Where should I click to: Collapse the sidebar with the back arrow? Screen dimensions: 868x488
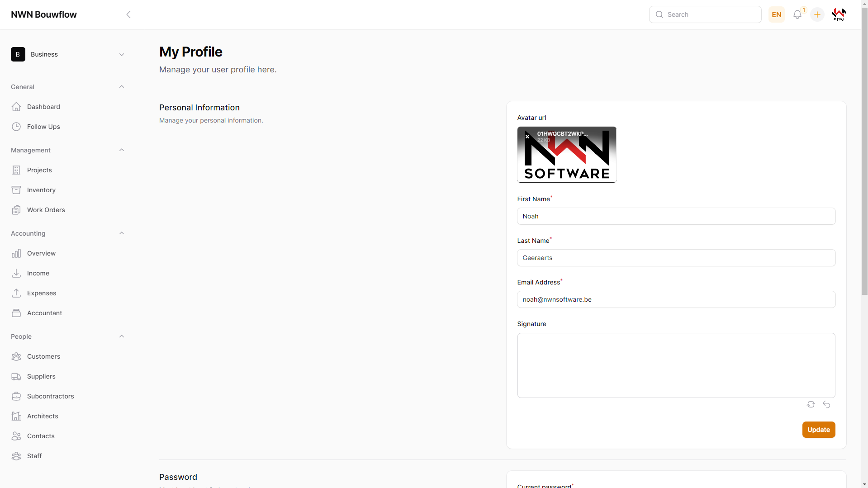click(x=128, y=14)
